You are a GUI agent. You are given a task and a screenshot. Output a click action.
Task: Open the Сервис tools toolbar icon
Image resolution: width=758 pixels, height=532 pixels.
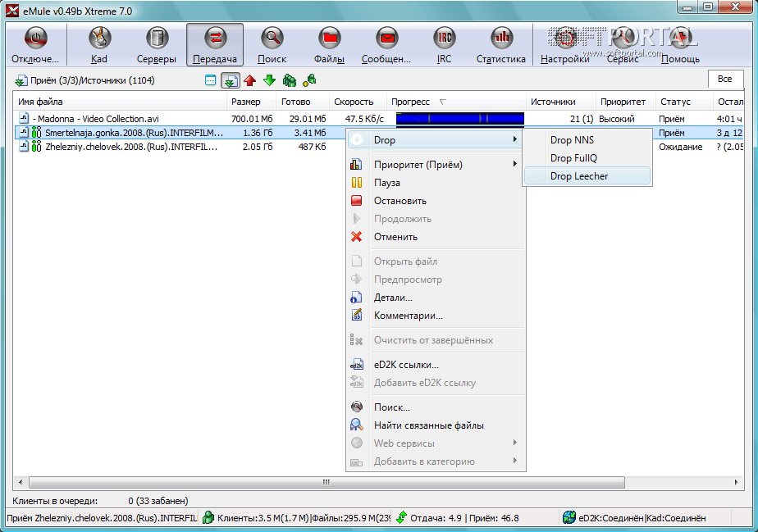[x=623, y=39]
